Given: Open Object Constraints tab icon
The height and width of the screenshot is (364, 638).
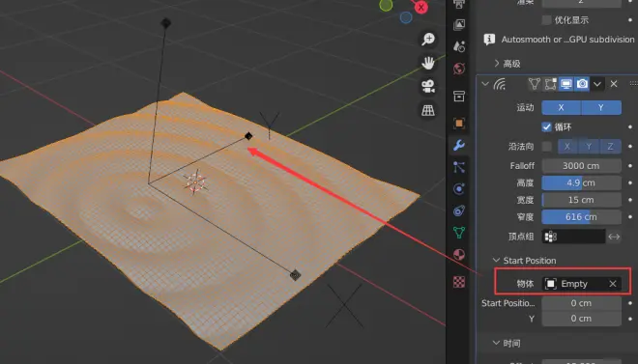Looking at the screenshot, I should [459, 210].
